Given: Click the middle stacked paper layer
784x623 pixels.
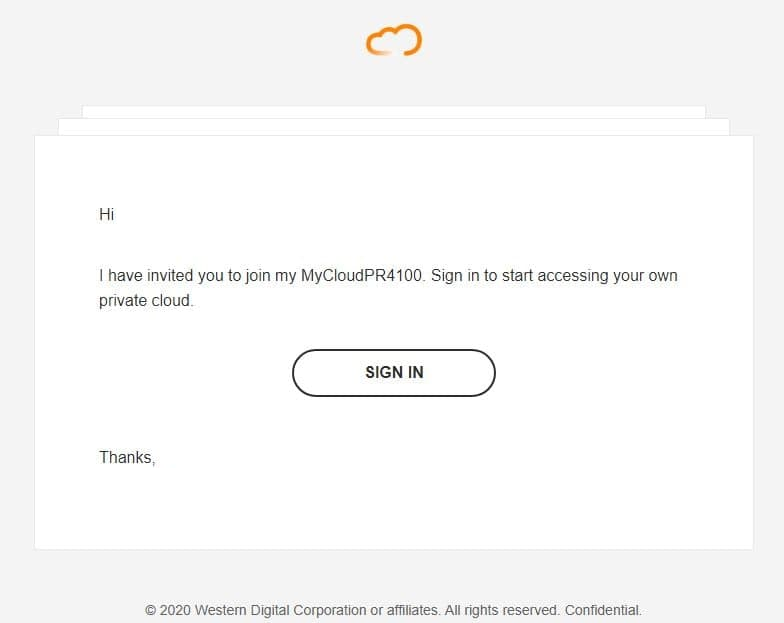Looking at the screenshot, I should click(x=394, y=127).
